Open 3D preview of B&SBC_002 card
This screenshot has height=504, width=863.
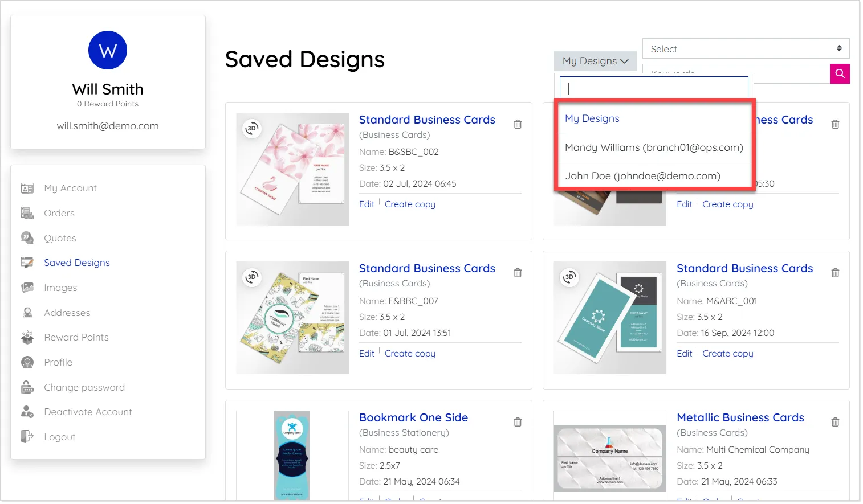251,128
